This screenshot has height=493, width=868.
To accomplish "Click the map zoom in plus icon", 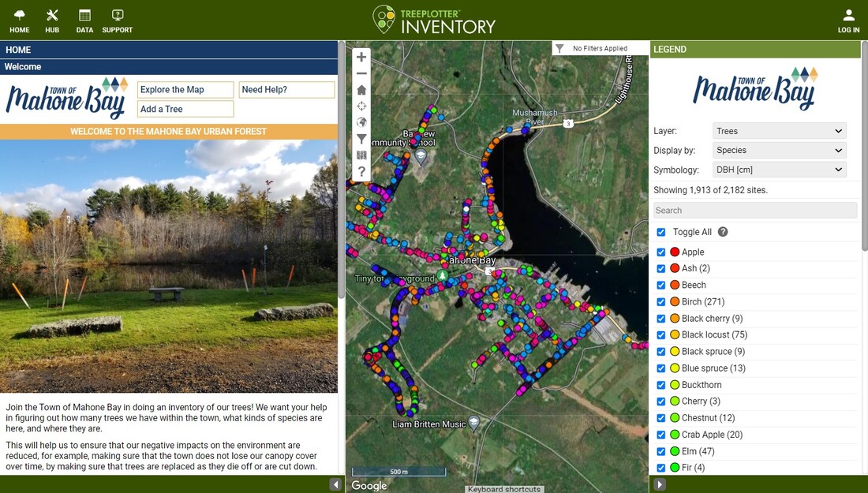I will coord(361,57).
